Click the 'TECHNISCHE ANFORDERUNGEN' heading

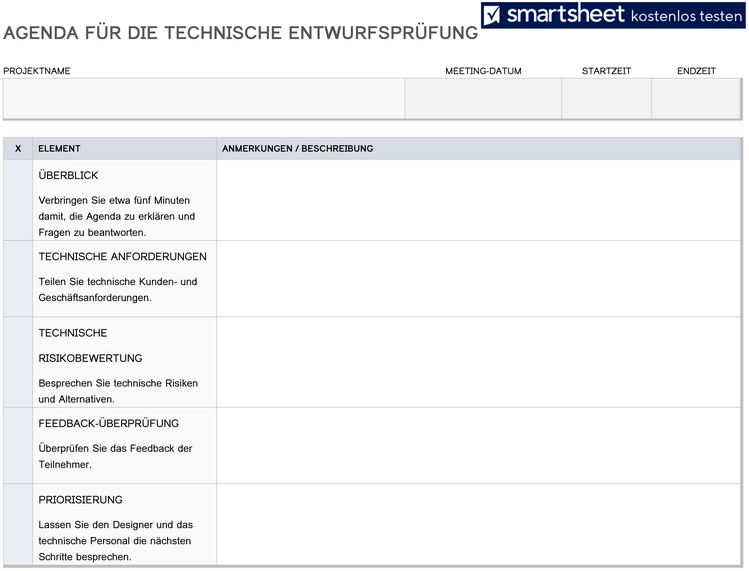tap(123, 257)
